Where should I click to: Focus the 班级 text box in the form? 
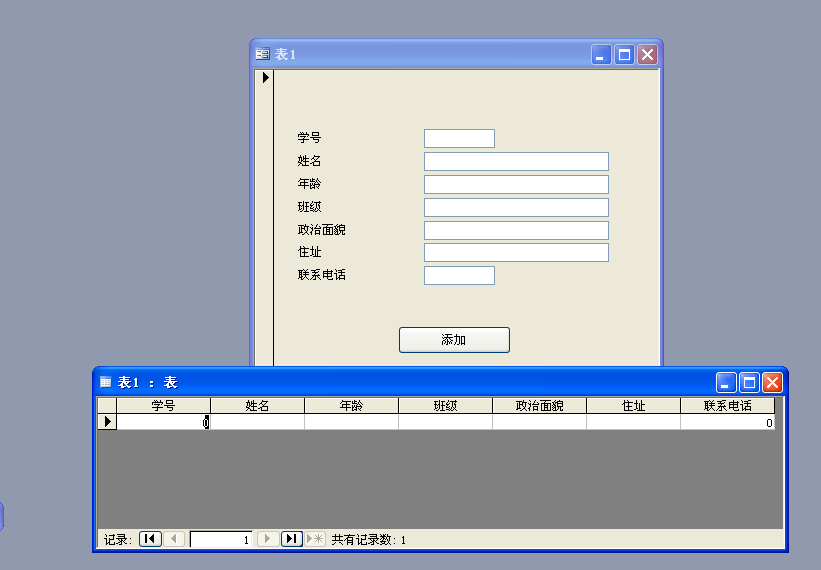516,207
